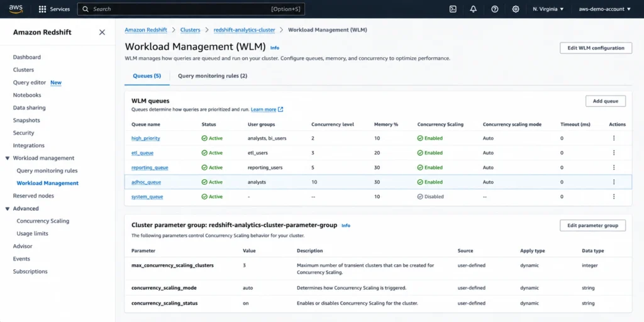The image size is (644, 322).
Task: Collapse the Workload management sidebar section
Action: pos(8,158)
